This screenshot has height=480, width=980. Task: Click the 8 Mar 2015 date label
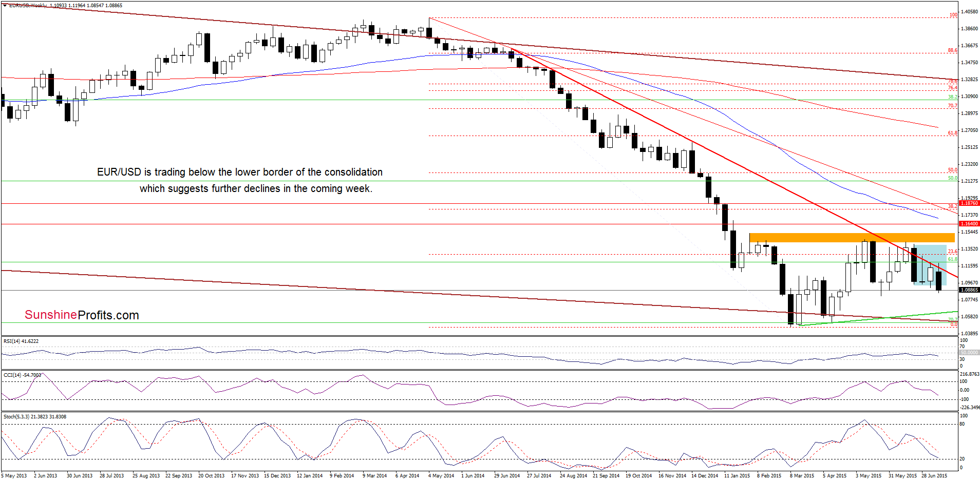[802, 476]
